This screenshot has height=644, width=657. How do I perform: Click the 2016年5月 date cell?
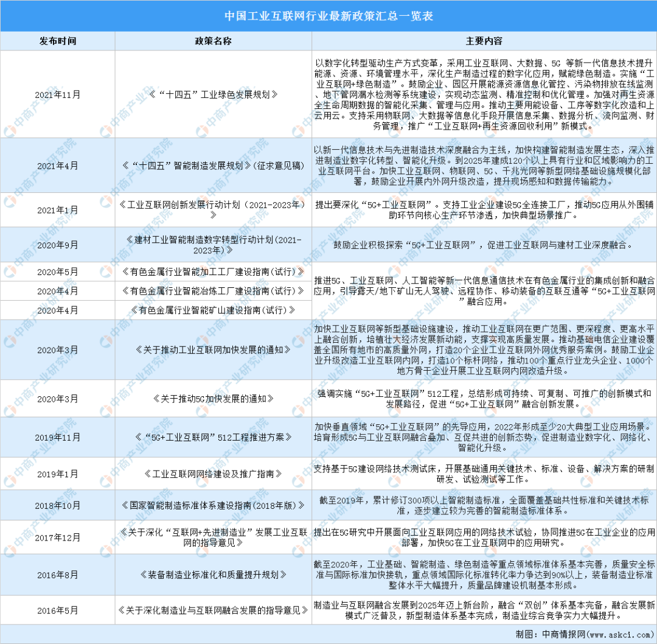(57, 611)
